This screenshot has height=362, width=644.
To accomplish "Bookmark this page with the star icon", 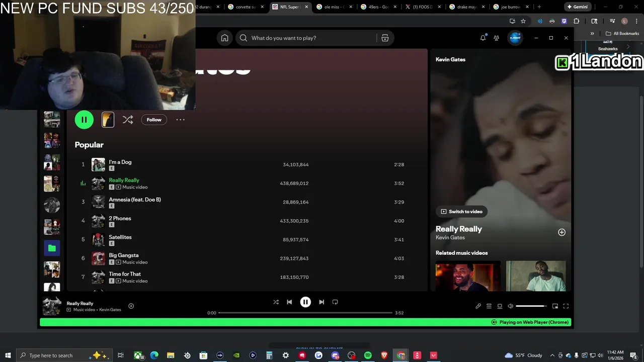I will 523,21.
